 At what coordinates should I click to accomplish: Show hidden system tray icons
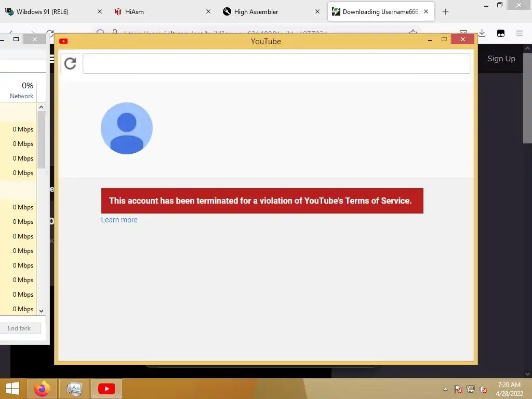(x=445, y=389)
